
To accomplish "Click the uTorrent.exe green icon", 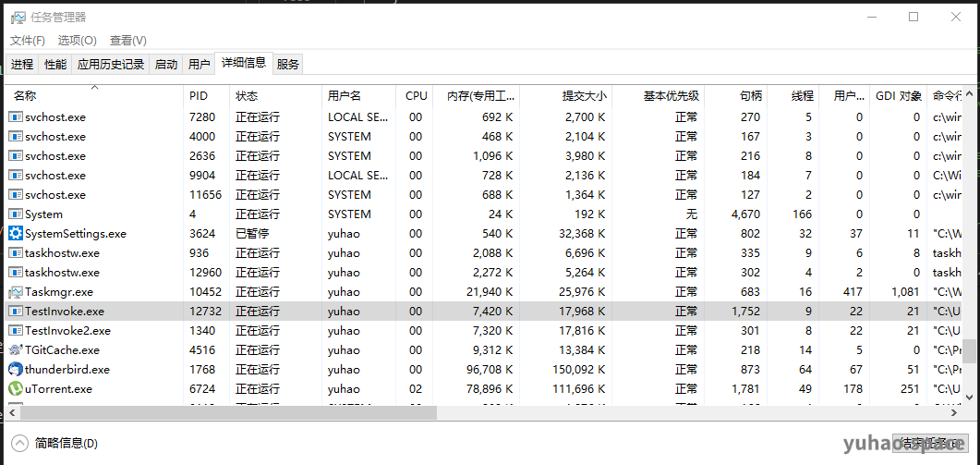I will pyautogui.click(x=16, y=388).
